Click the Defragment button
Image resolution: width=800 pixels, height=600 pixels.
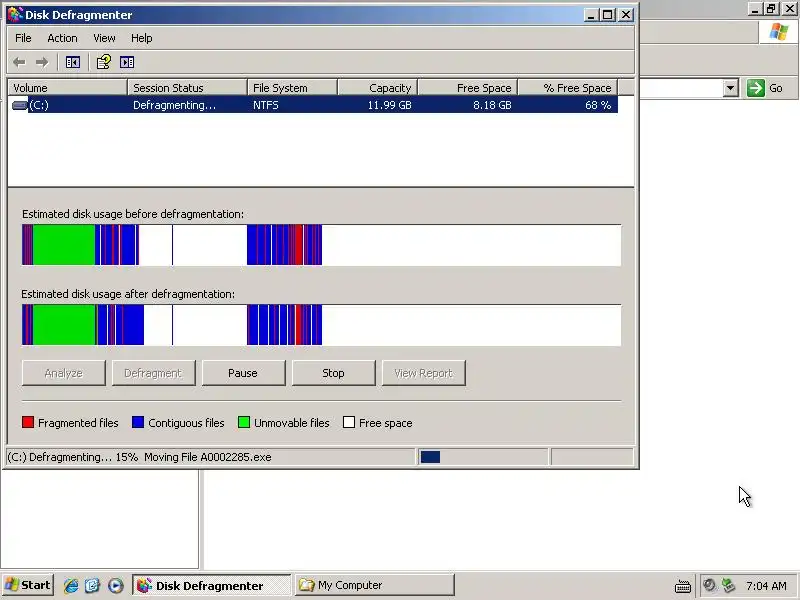pos(154,373)
